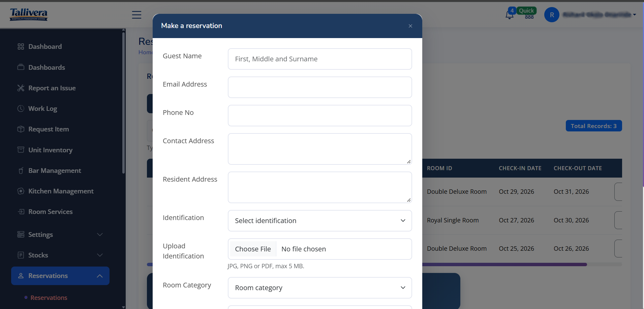Focus the Contact Address text area

tap(320, 149)
